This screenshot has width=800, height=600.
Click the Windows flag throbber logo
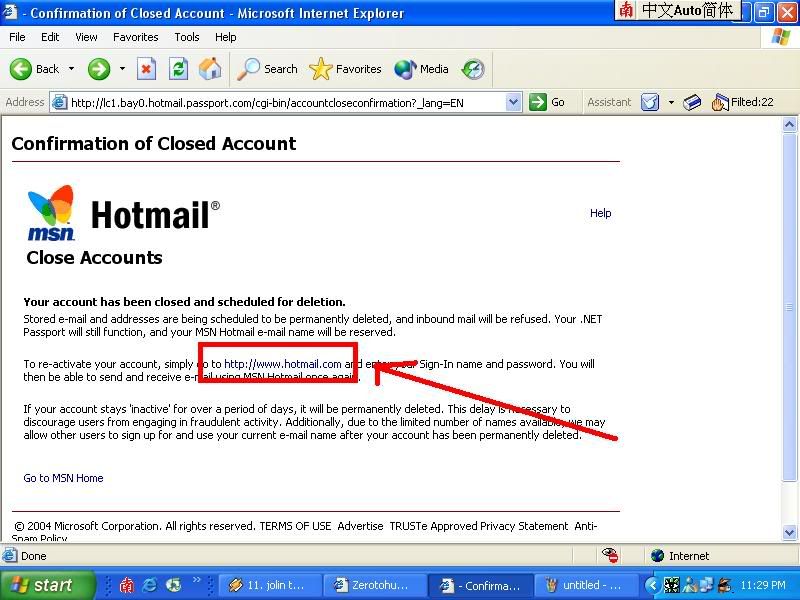point(781,37)
